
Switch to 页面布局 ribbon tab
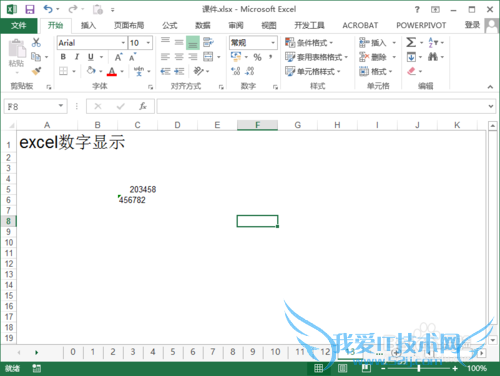(129, 25)
